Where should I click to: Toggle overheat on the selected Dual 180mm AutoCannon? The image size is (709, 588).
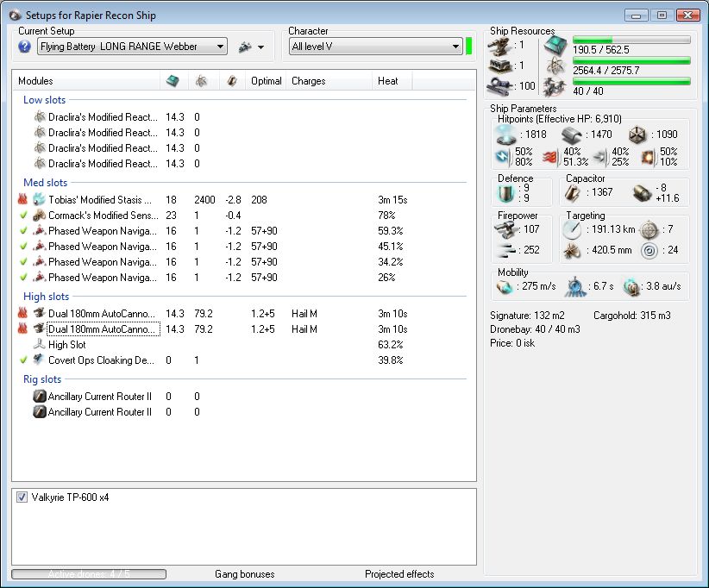22,328
